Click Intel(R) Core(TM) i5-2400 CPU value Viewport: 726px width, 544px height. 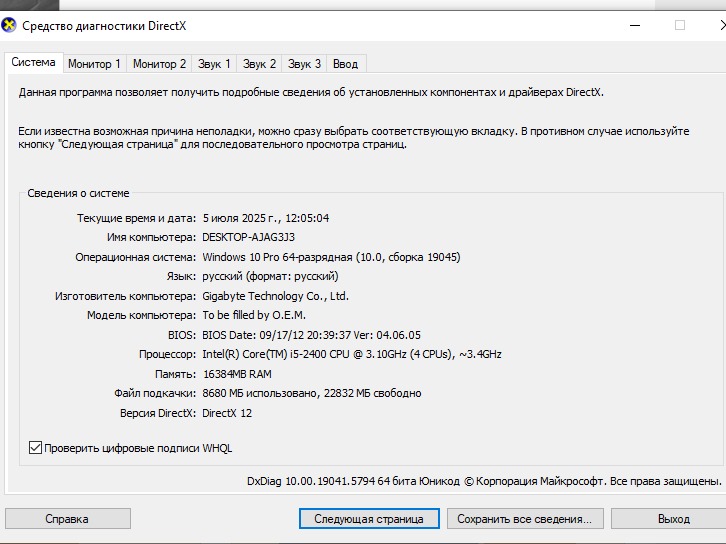[352, 354]
